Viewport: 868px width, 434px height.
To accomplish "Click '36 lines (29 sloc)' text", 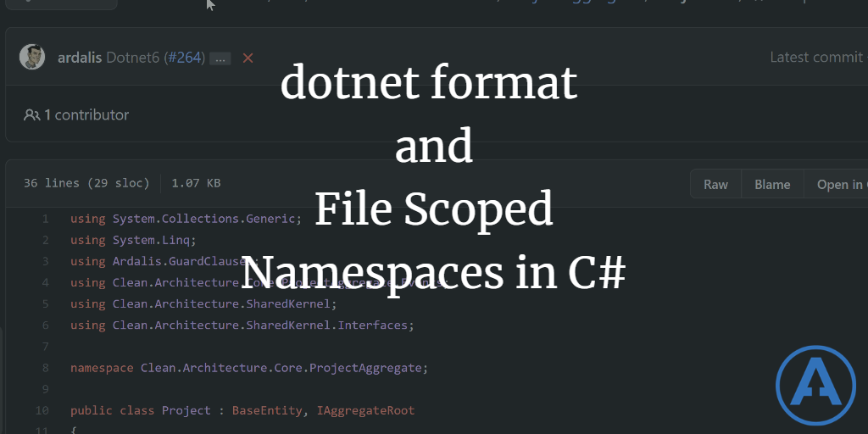I will tap(86, 183).
